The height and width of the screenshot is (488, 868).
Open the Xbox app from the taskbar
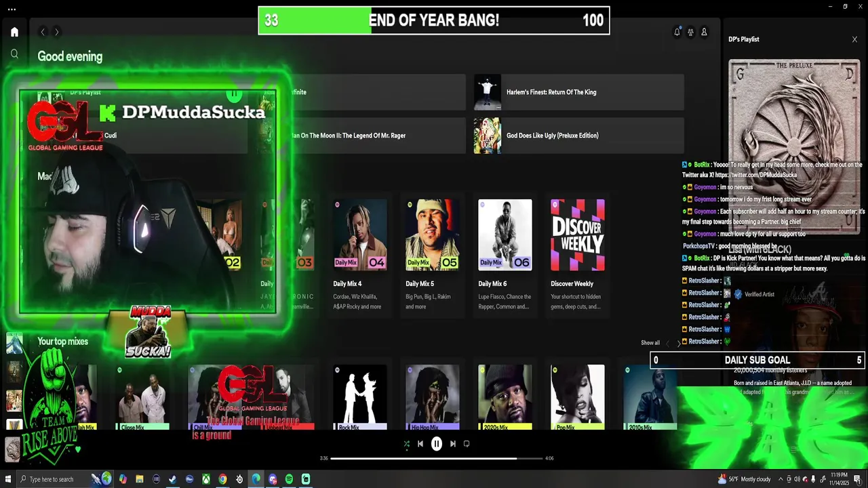click(205, 479)
